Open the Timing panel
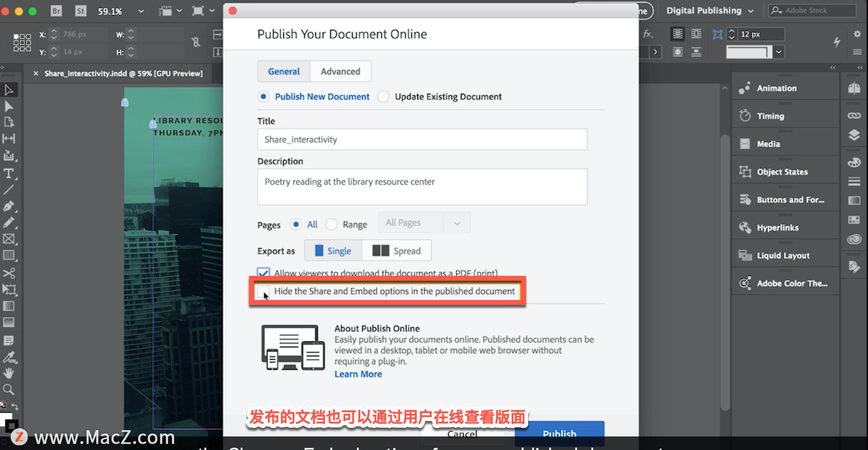The width and height of the screenshot is (868, 450). [x=785, y=116]
